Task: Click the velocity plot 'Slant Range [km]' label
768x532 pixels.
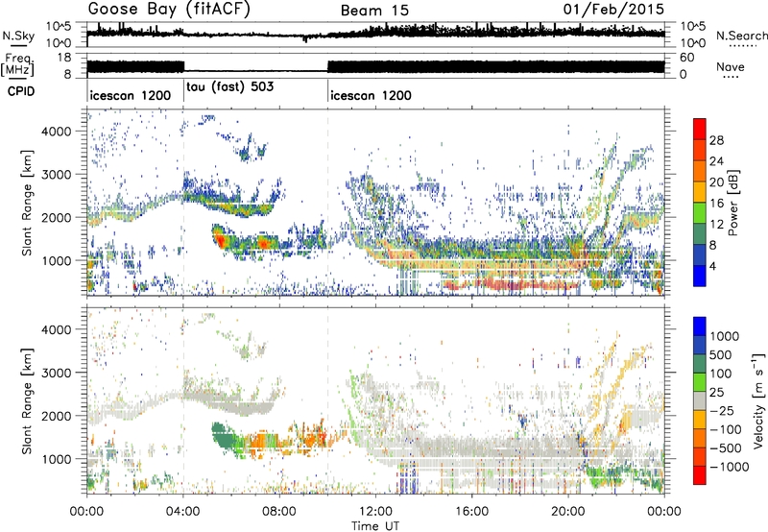Action: pyautogui.click(x=27, y=401)
